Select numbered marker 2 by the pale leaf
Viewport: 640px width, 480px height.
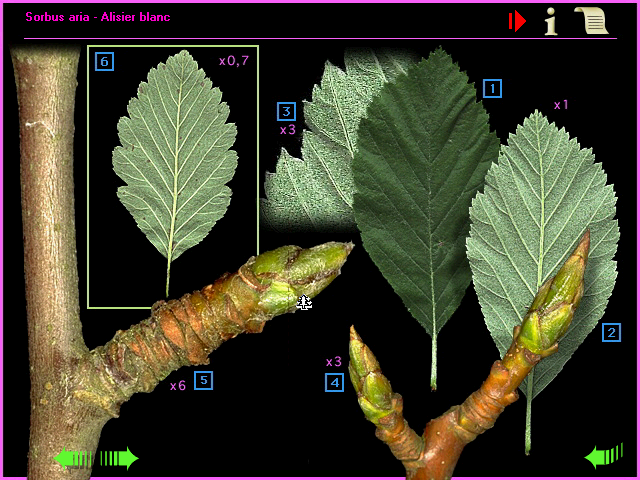[x=611, y=332]
